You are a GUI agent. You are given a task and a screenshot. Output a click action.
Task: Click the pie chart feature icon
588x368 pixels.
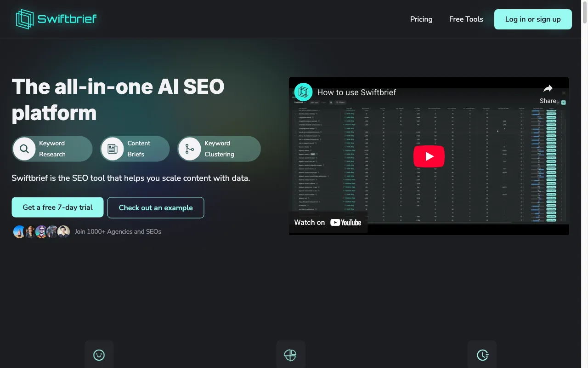[290, 355]
